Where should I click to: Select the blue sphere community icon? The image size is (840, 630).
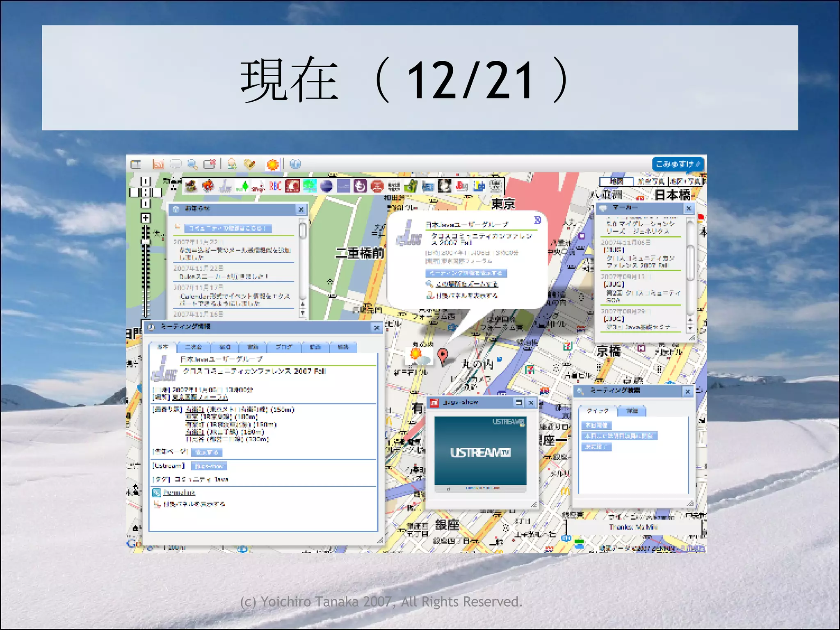coord(326,186)
